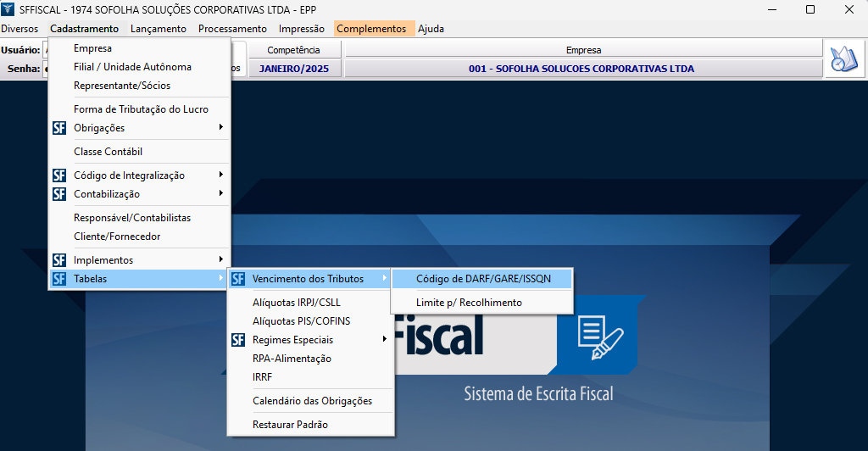Open the Complementos menu
The width and height of the screenshot is (868, 451).
[371, 29]
